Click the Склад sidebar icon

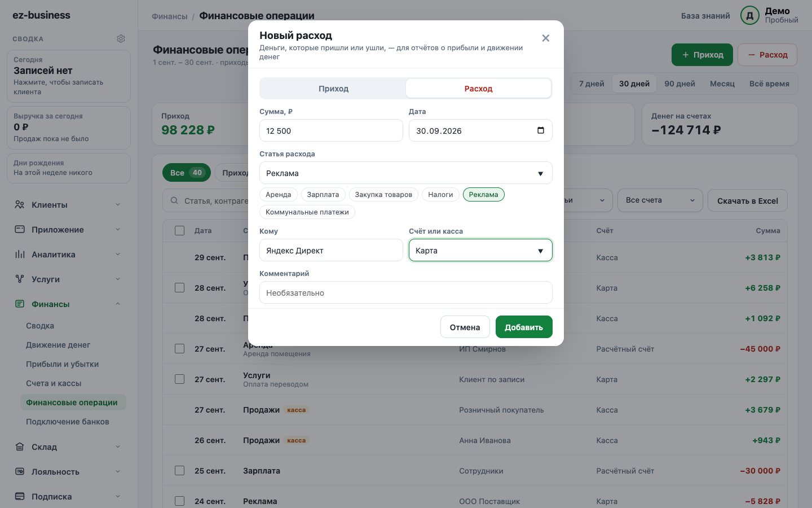pyautogui.click(x=20, y=447)
